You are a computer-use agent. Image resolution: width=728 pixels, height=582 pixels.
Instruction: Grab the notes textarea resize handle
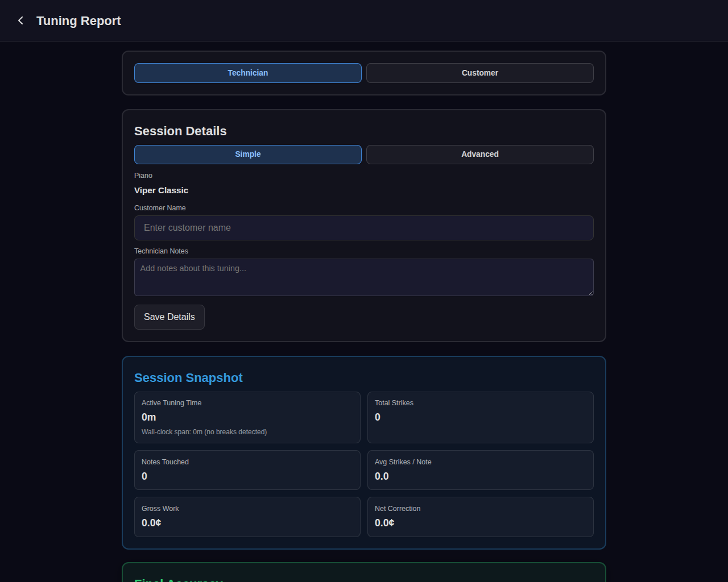click(590, 293)
